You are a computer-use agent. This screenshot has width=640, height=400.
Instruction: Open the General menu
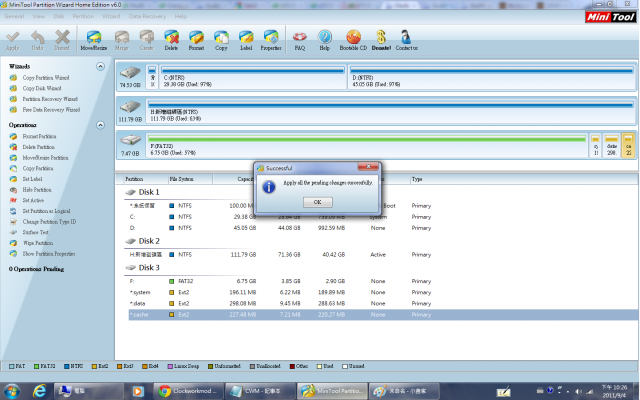14,16
